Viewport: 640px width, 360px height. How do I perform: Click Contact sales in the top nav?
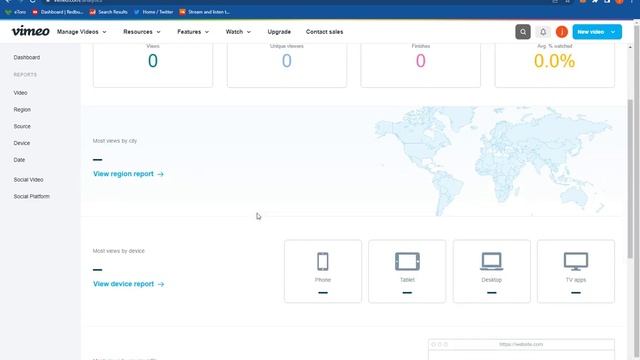[x=324, y=32]
